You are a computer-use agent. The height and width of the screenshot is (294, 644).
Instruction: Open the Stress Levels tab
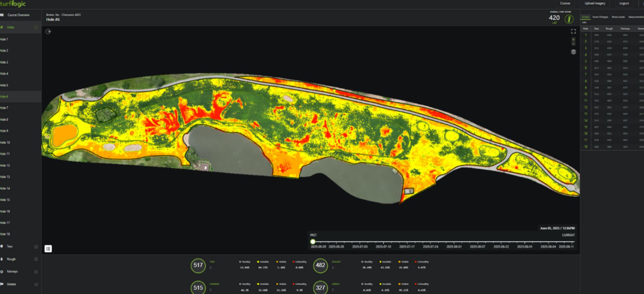coord(618,17)
